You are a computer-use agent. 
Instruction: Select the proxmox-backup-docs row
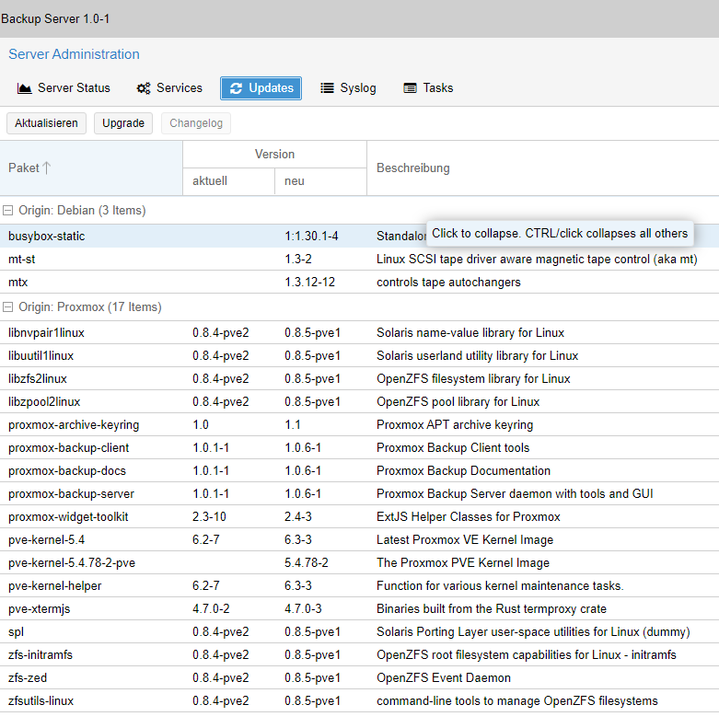[359, 471]
